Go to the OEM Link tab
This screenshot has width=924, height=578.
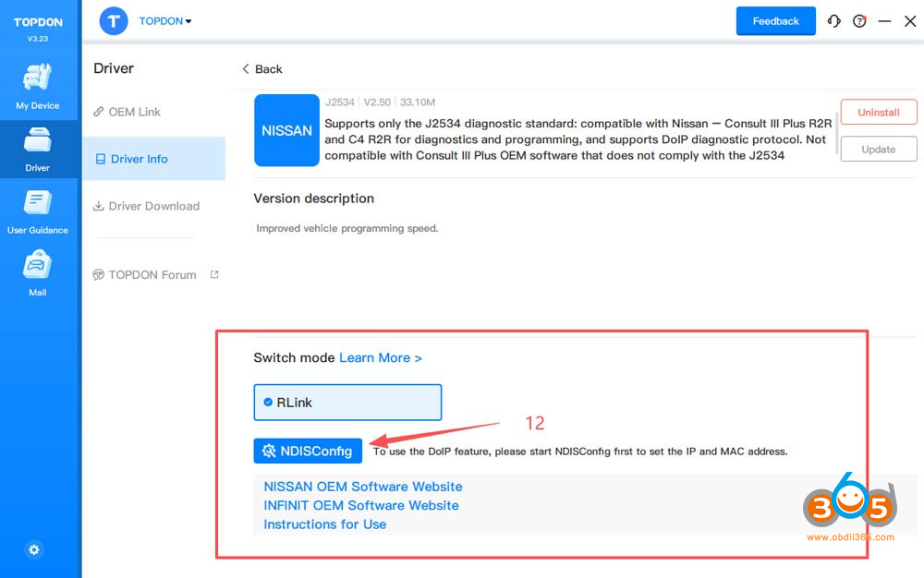127,112
